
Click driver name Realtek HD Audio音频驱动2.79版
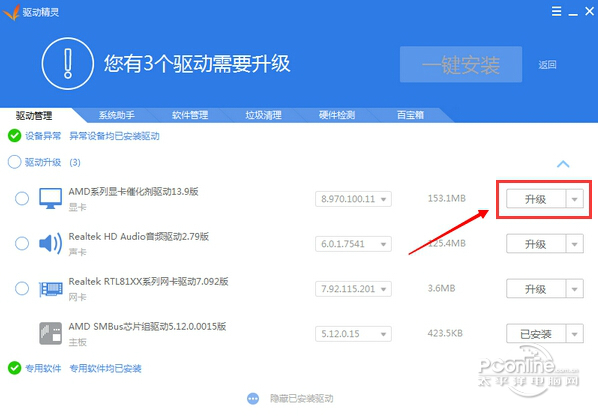[x=139, y=237]
